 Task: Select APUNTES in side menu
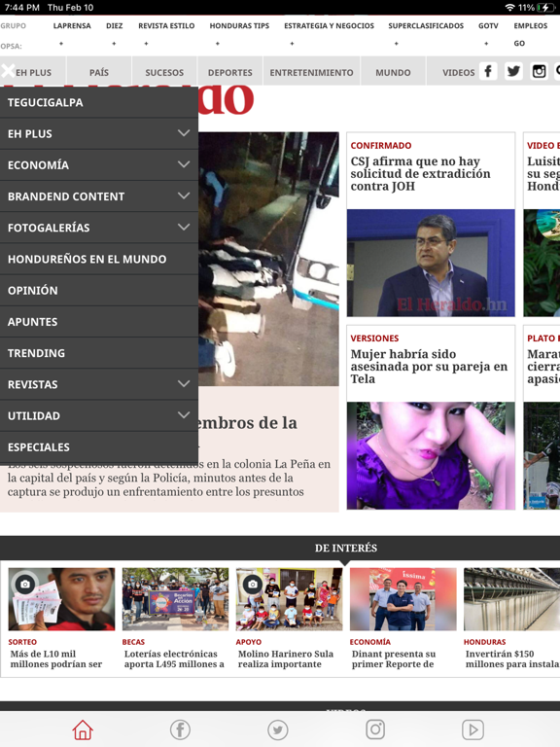pos(99,322)
